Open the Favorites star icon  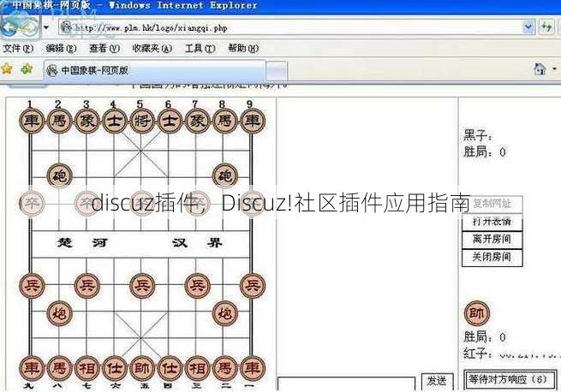(7, 68)
